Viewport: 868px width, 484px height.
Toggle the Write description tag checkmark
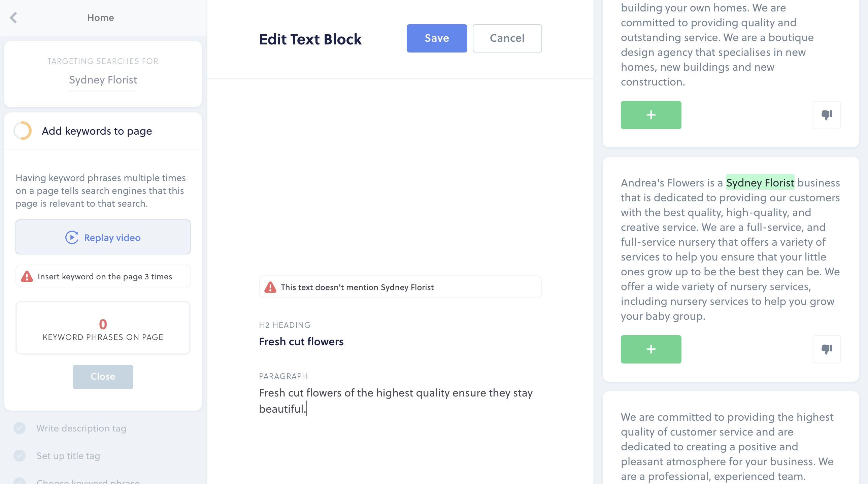click(x=20, y=428)
